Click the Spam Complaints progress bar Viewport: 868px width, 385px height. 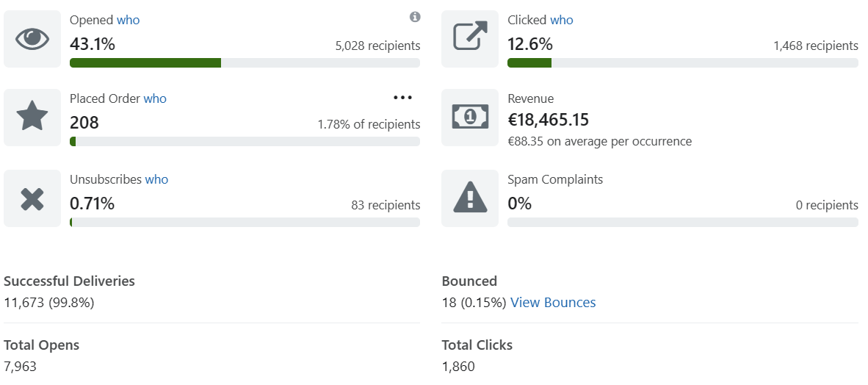point(682,222)
